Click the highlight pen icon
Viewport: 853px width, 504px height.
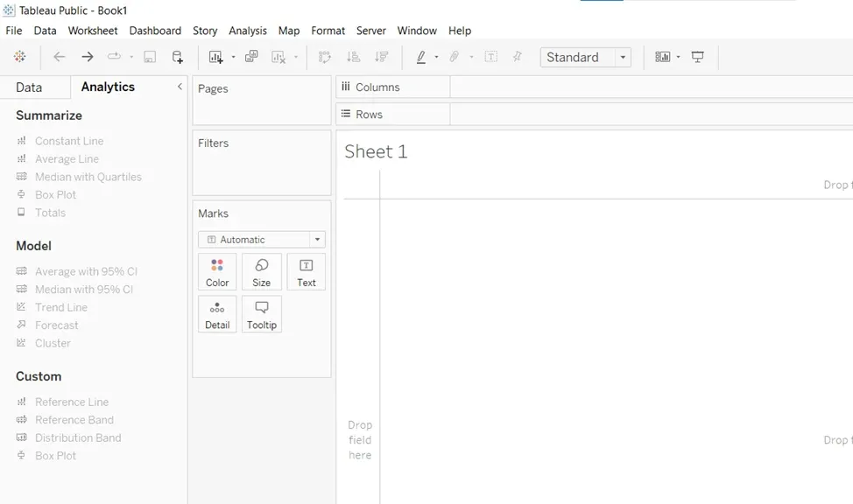pos(421,57)
